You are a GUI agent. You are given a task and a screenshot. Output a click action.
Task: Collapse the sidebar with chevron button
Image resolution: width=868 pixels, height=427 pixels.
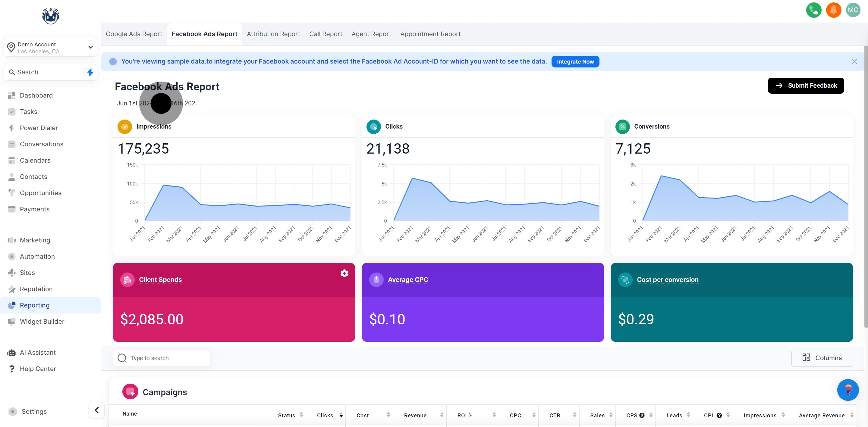(97, 410)
